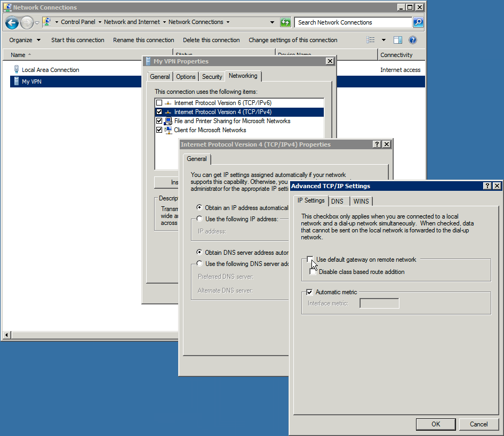Click Rename this connection
504x436 pixels.
(143, 40)
